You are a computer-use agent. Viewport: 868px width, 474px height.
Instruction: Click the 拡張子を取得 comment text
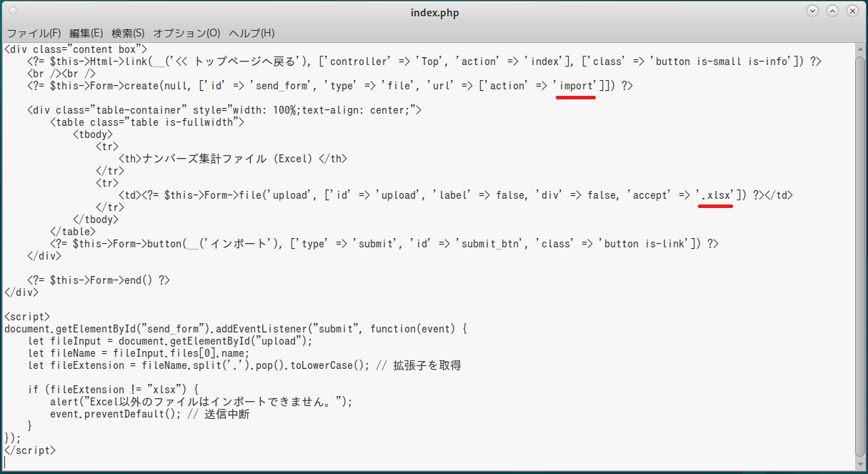pos(426,365)
